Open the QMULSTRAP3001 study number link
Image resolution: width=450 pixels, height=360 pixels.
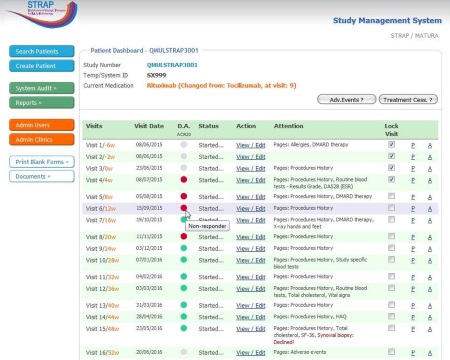coord(172,65)
